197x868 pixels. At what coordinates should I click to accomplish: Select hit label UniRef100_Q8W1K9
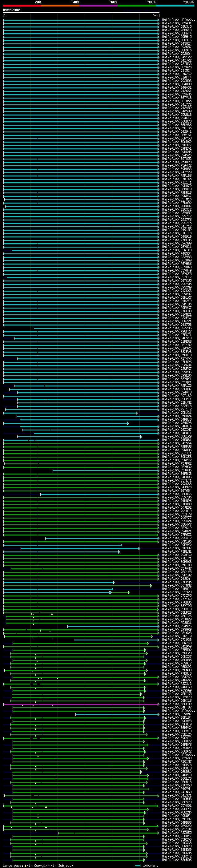point(177,436)
